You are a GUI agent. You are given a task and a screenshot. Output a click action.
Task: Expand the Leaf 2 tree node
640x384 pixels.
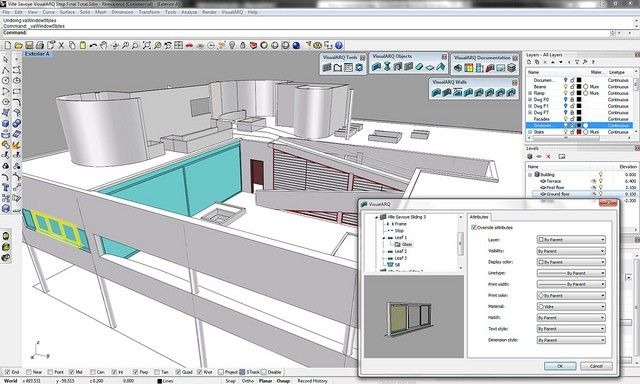coord(384,251)
